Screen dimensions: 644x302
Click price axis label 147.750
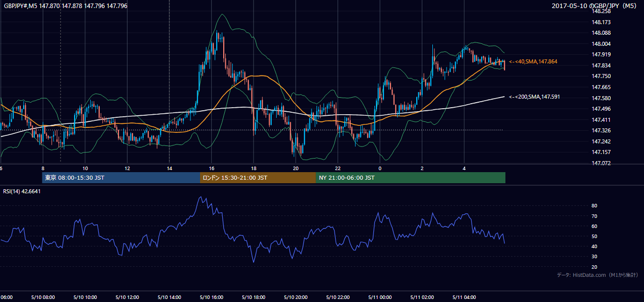(602, 77)
